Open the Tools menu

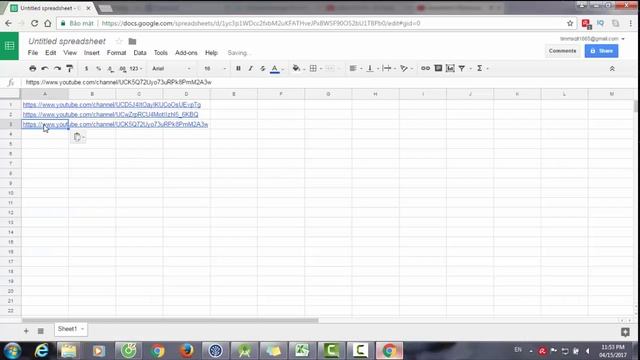coord(160,53)
